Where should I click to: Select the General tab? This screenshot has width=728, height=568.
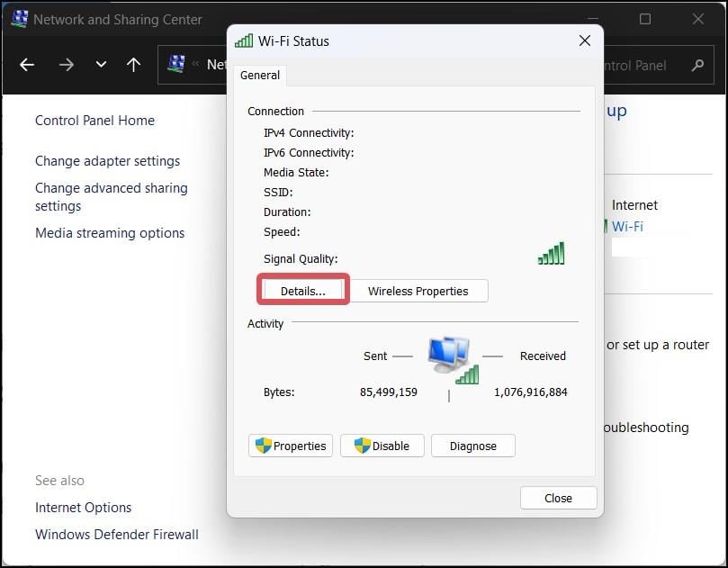[x=260, y=76]
